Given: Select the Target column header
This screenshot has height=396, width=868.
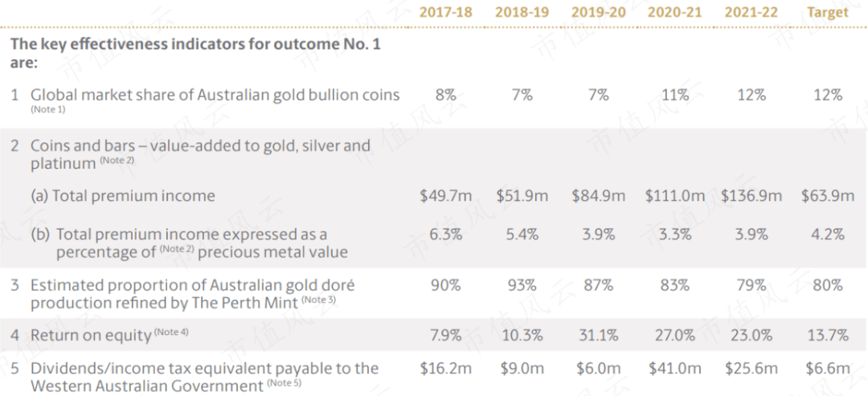Looking at the screenshot, I should (827, 12).
